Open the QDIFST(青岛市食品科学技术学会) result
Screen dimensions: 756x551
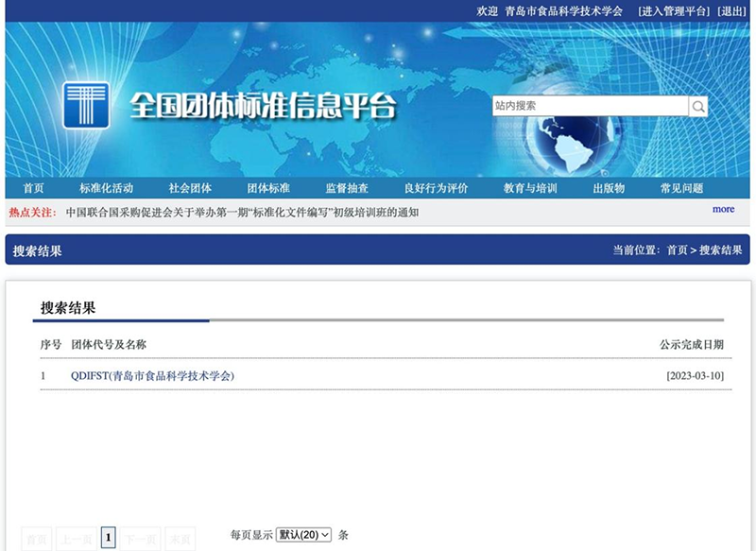coord(152,376)
